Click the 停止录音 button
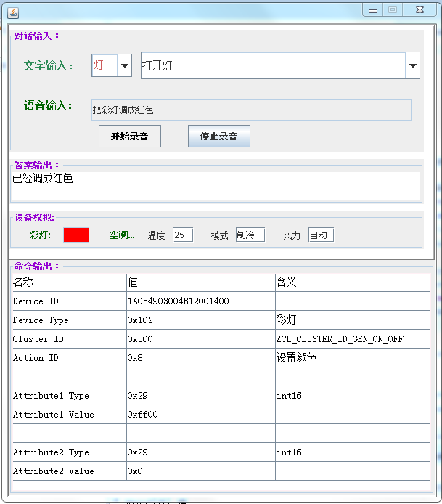Screen dimensions: 442x504 [219, 137]
